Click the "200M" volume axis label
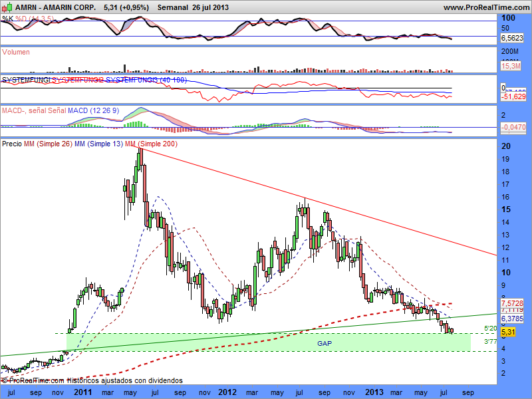This screenshot has height=399, width=532. pyautogui.click(x=509, y=52)
